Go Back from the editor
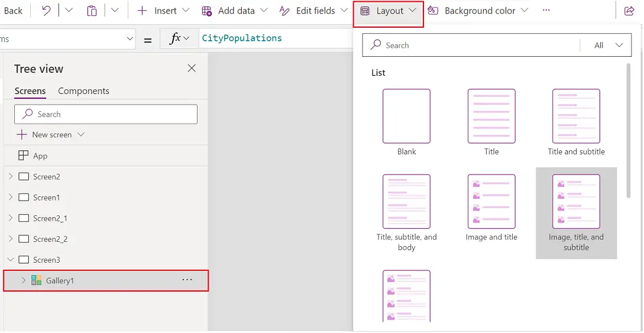This screenshot has height=333, width=644. click(13, 11)
